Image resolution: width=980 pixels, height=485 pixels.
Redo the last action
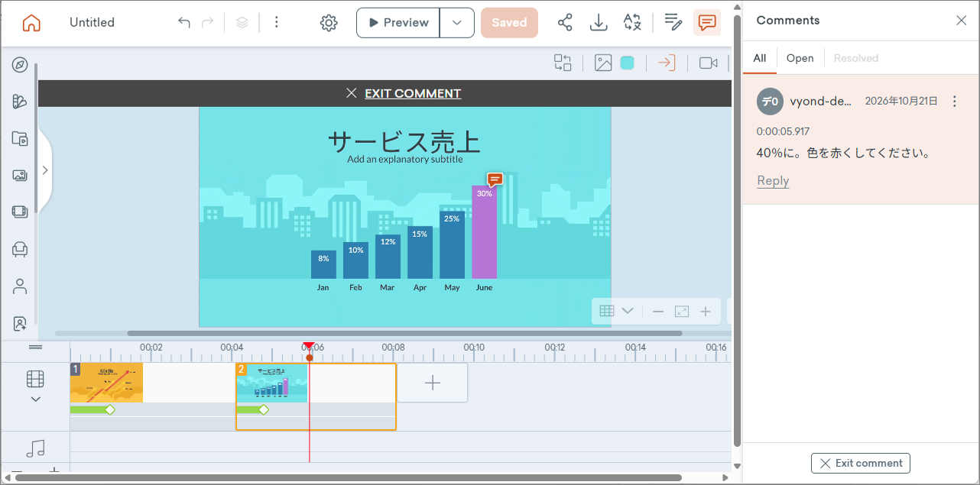coord(207,23)
